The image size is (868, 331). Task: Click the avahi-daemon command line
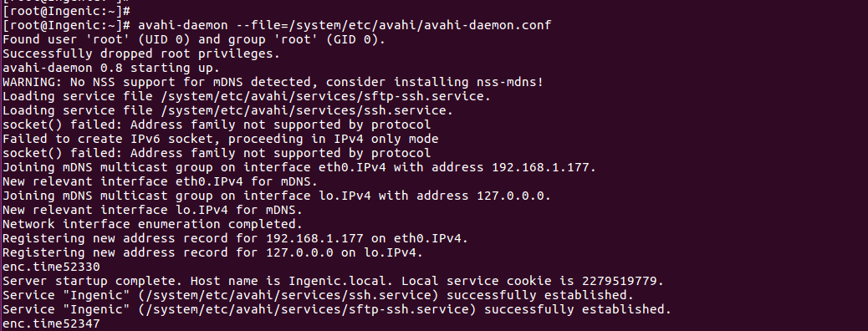coord(278,25)
